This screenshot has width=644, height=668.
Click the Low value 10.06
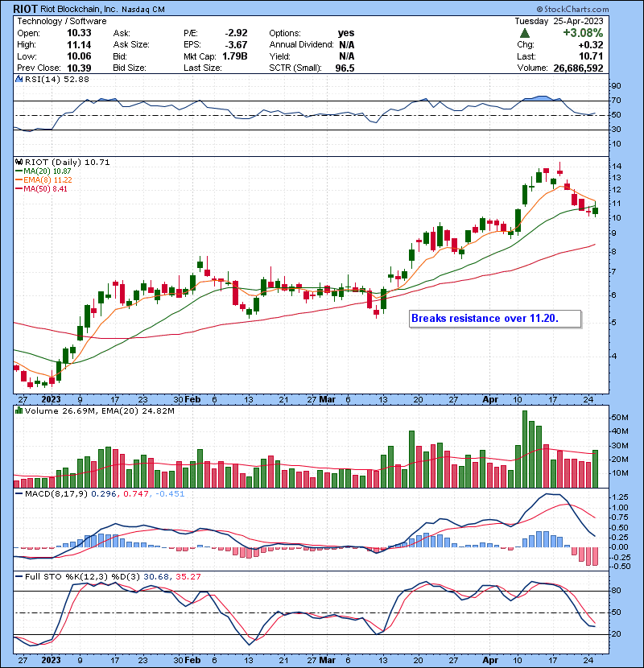79,56
